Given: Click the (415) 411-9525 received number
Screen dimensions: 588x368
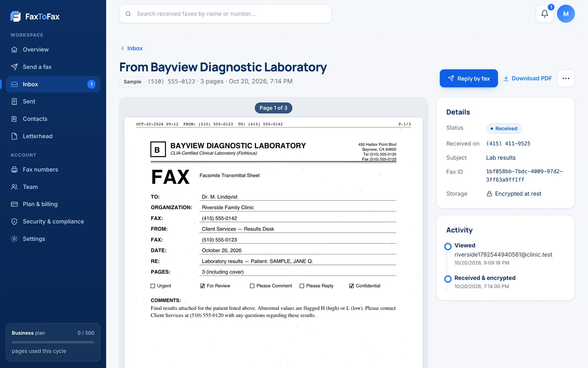Looking at the screenshot, I should (x=508, y=144).
